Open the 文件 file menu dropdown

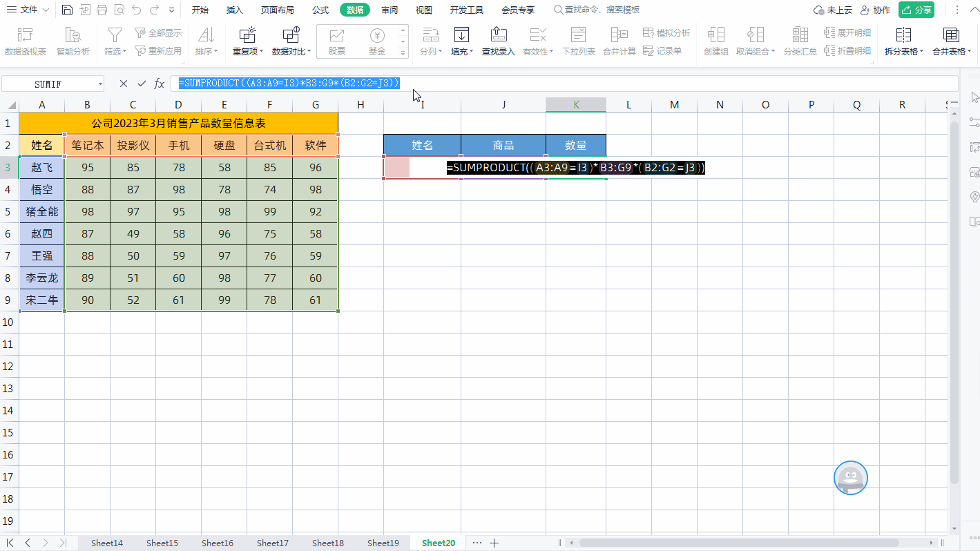[x=28, y=10]
